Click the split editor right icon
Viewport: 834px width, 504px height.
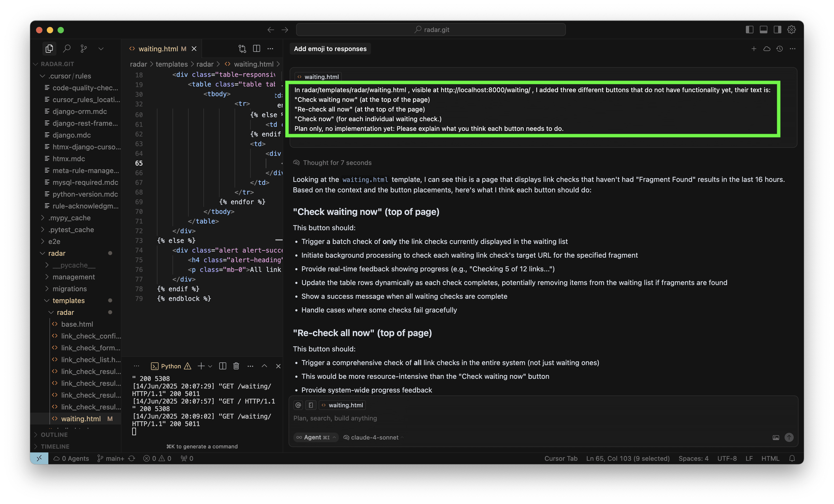pyautogui.click(x=256, y=49)
